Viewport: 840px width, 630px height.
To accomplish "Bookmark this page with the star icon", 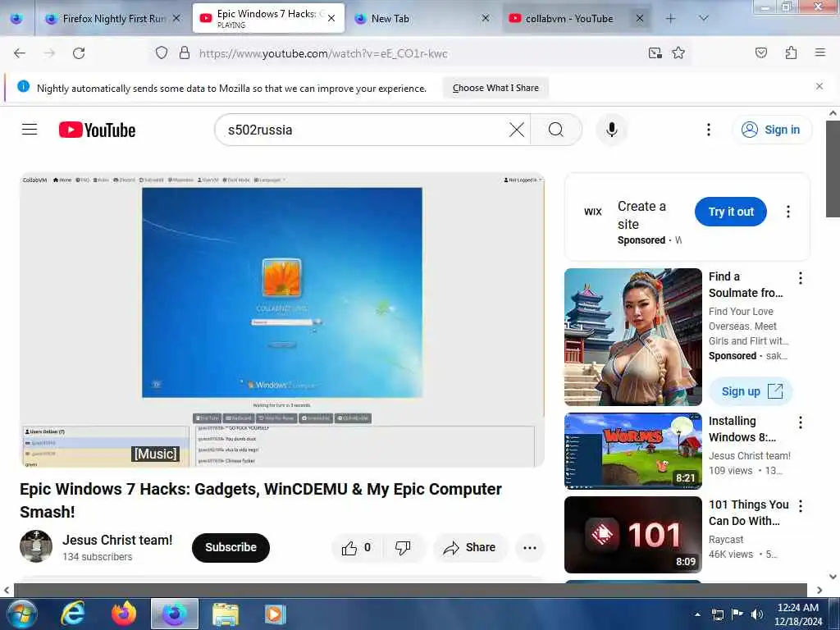I will pos(678,52).
